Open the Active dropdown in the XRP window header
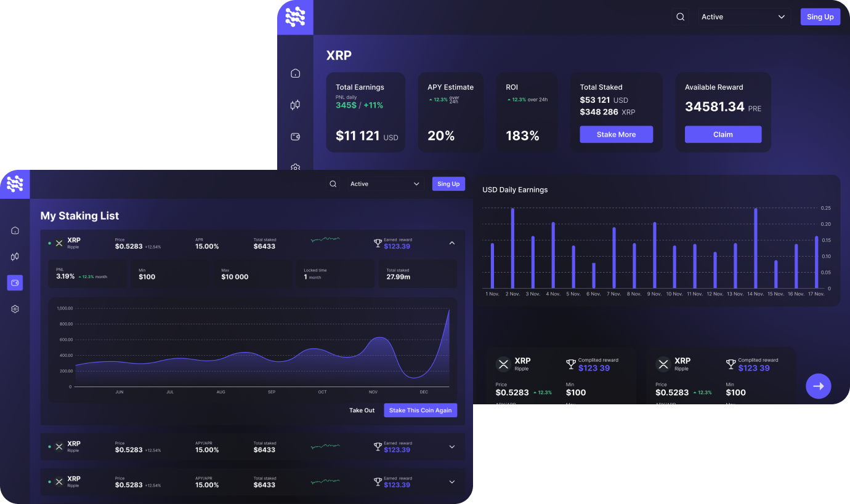Image resolution: width=850 pixels, height=504 pixels. point(743,17)
